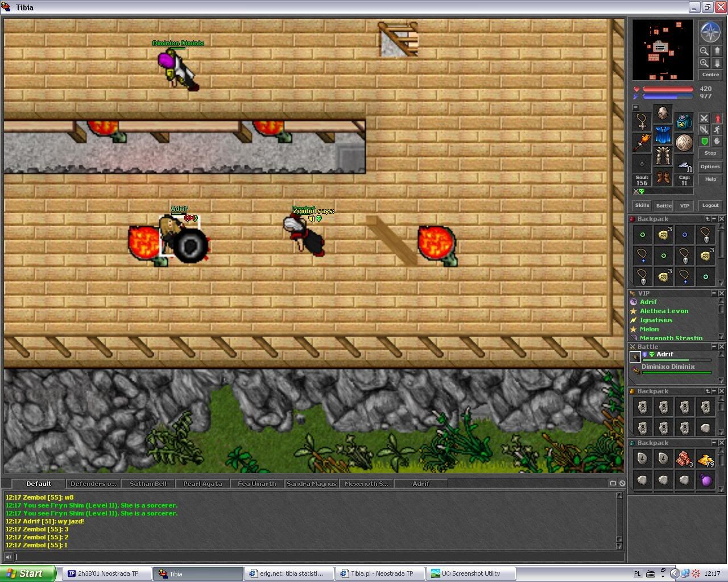Close the Battle panel
Viewport: 728px width, 582px height.
click(x=721, y=347)
